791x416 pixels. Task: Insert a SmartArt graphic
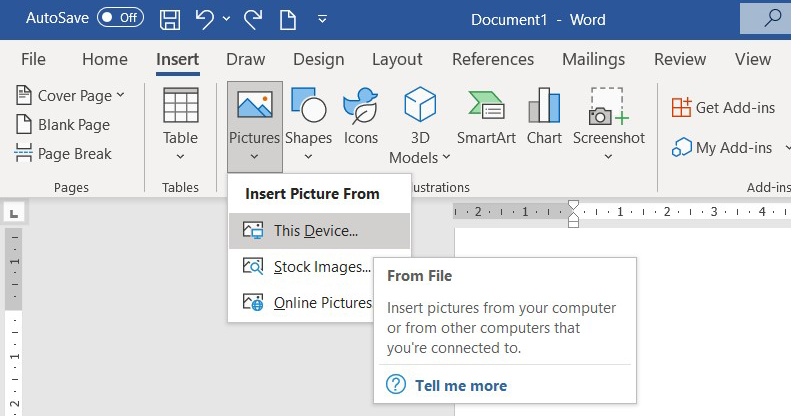[x=486, y=117]
